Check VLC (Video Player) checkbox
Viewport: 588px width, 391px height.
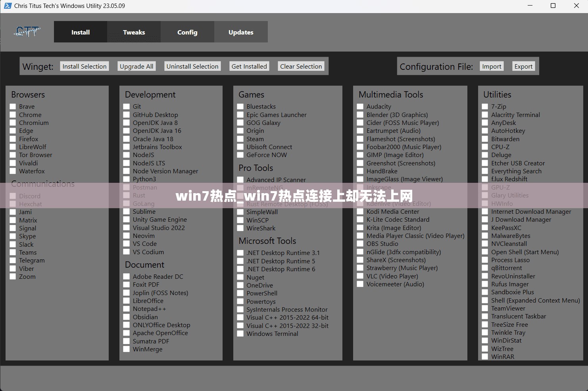point(360,276)
